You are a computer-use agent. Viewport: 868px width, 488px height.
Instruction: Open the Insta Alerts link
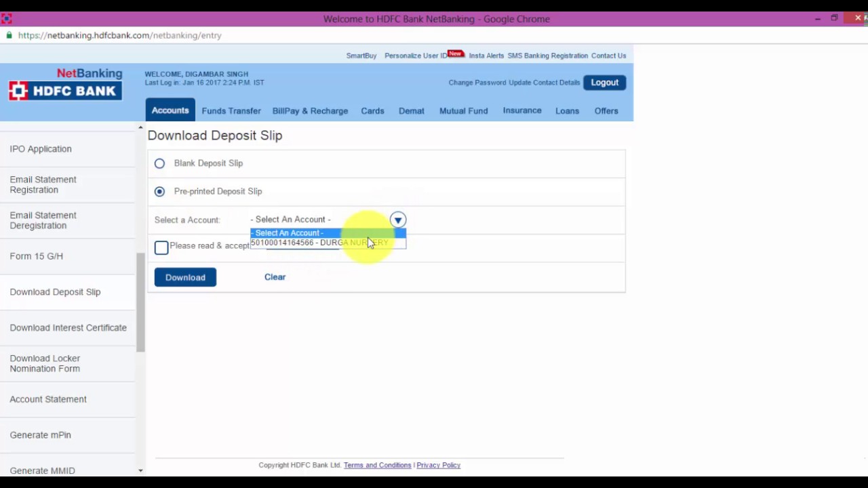click(486, 56)
